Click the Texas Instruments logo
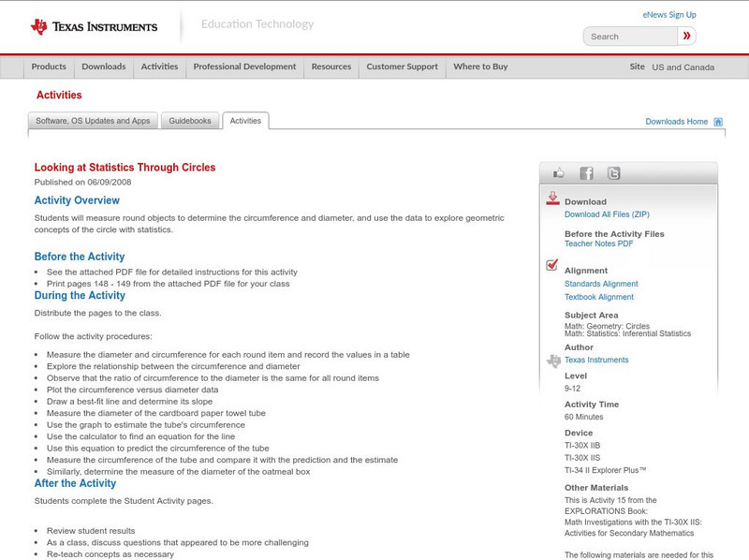The width and height of the screenshot is (749, 560). tap(95, 26)
